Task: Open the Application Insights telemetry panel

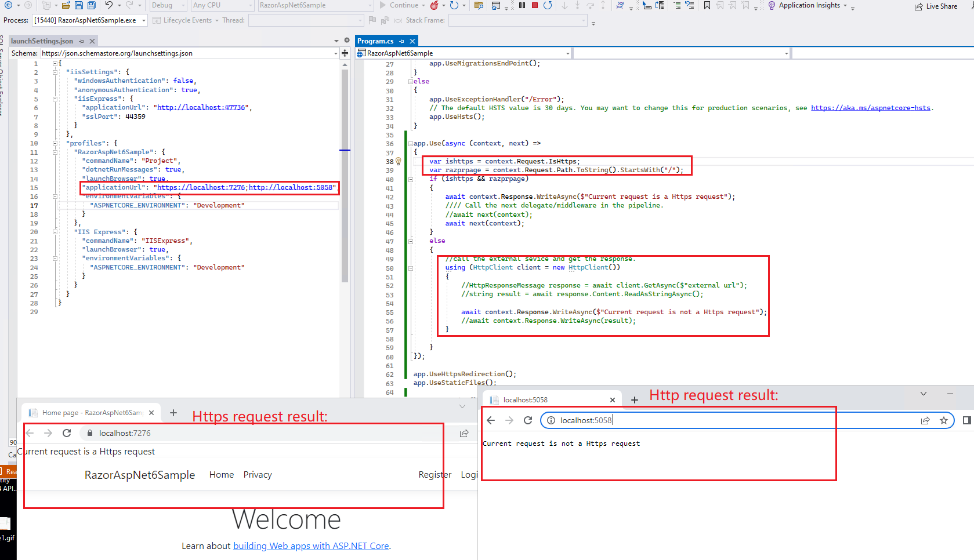Action: [810, 6]
